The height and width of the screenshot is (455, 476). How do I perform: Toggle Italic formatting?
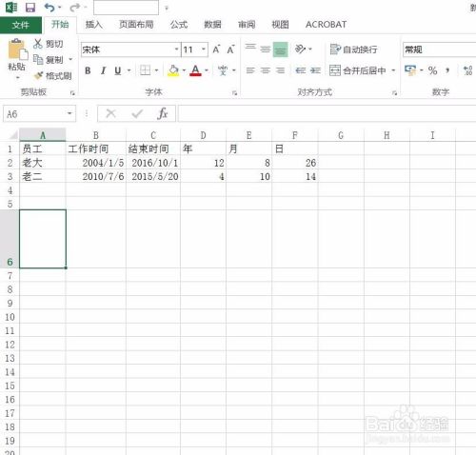(x=103, y=70)
